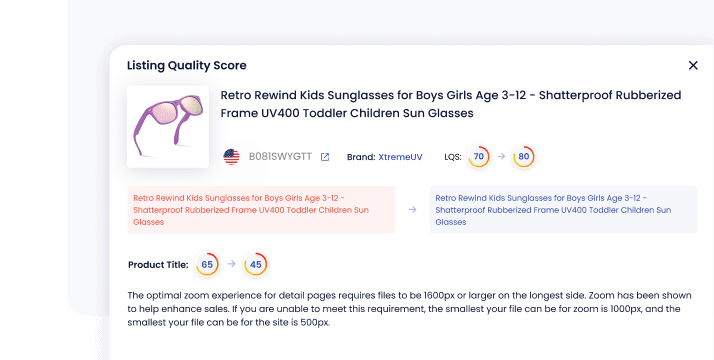Click the arrow between the title boxes
Screen dimensions: 714x360
pyautogui.click(x=412, y=210)
